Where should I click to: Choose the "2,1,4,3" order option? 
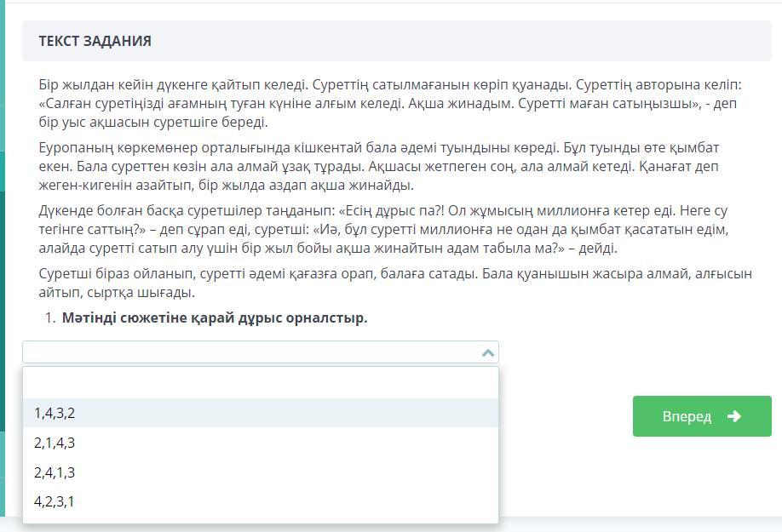(x=55, y=443)
